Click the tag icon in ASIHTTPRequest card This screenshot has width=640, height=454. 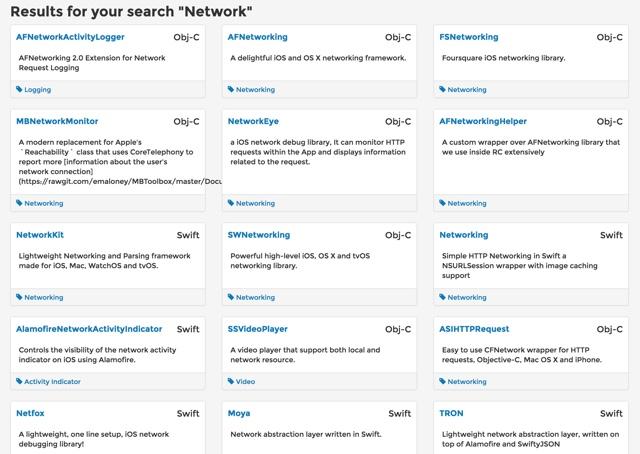[443, 381]
